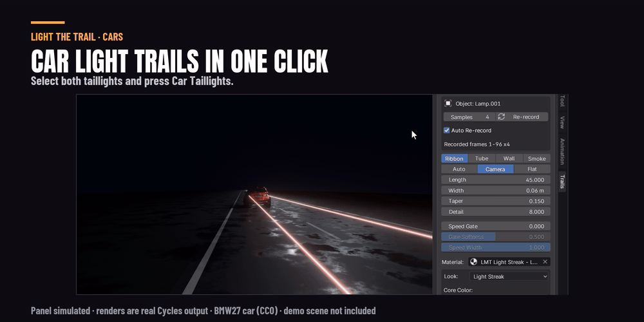
Task: Click the Length field showing 45.000
Action: pos(496,180)
